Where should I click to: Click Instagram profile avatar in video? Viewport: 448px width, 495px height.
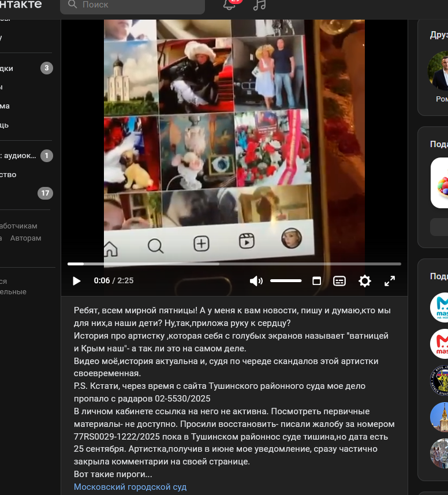coord(292,238)
